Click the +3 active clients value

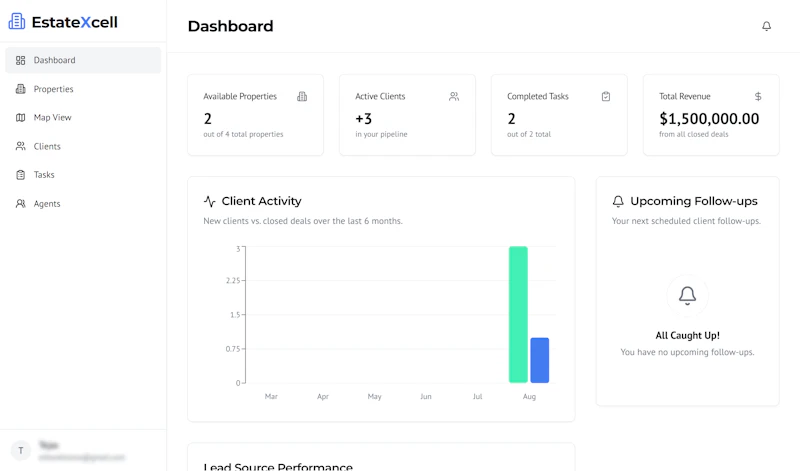[x=363, y=119]
